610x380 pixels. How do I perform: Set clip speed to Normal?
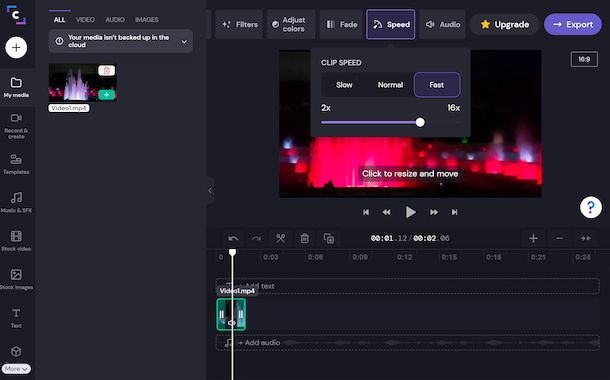click(x=390, y=85)
